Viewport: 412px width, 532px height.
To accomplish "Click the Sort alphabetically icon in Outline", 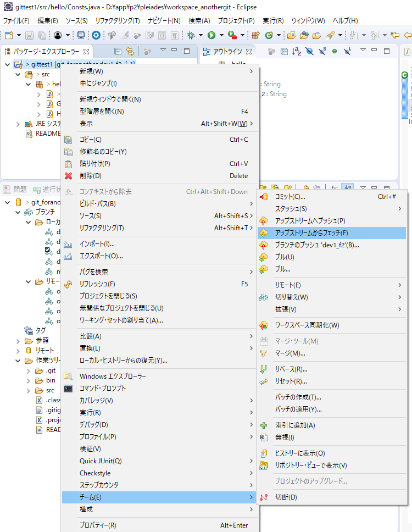I will (297, 51).
